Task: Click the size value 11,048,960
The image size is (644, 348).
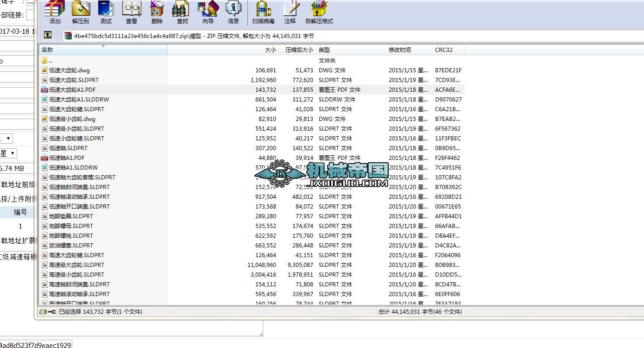Action: tap(262, 265)
